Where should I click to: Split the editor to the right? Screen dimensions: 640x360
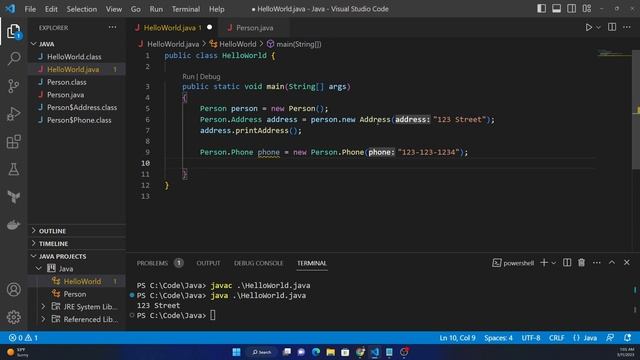pos(612,27)
